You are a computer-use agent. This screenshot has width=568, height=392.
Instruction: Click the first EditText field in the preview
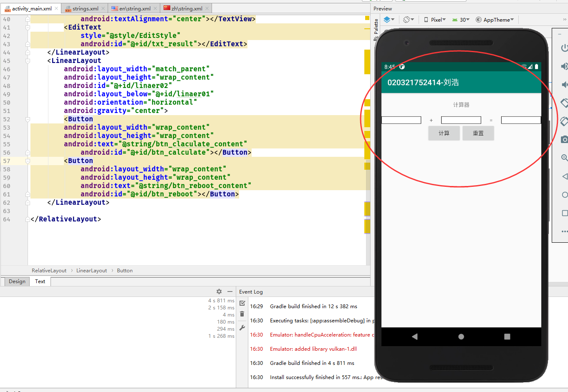[x=401, y=120]
